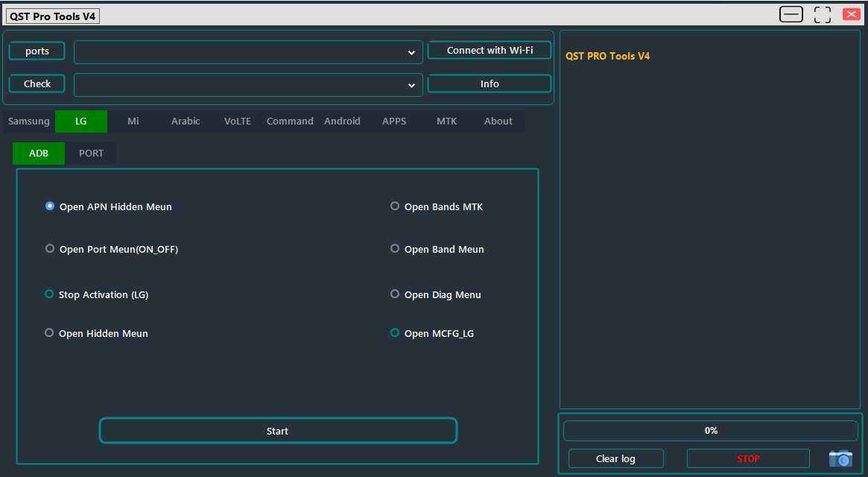The width and height of the screenshot is (868, 477).
Task: Select Open Port Meun(ON_OFF)
Action: tap(49, 248)
